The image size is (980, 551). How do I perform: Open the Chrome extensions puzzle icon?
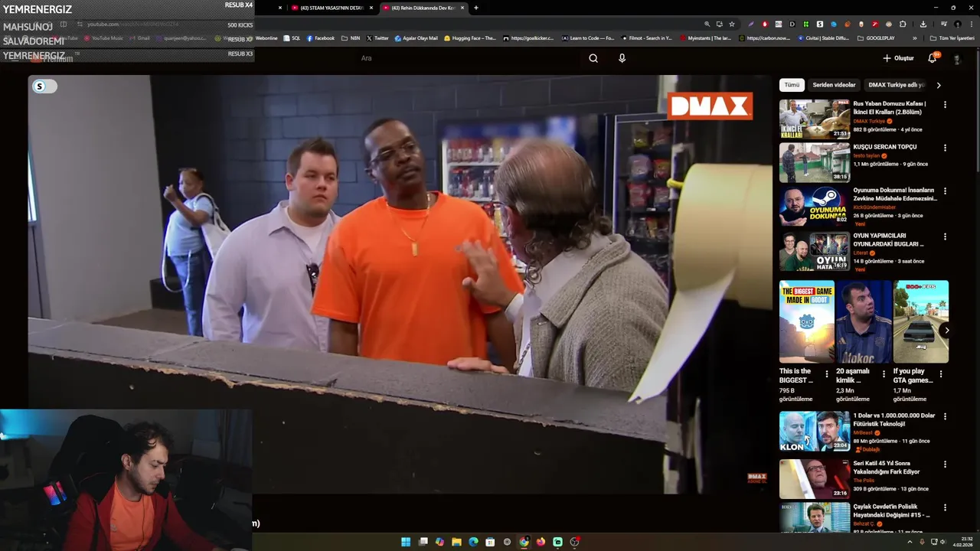point(903,24)
